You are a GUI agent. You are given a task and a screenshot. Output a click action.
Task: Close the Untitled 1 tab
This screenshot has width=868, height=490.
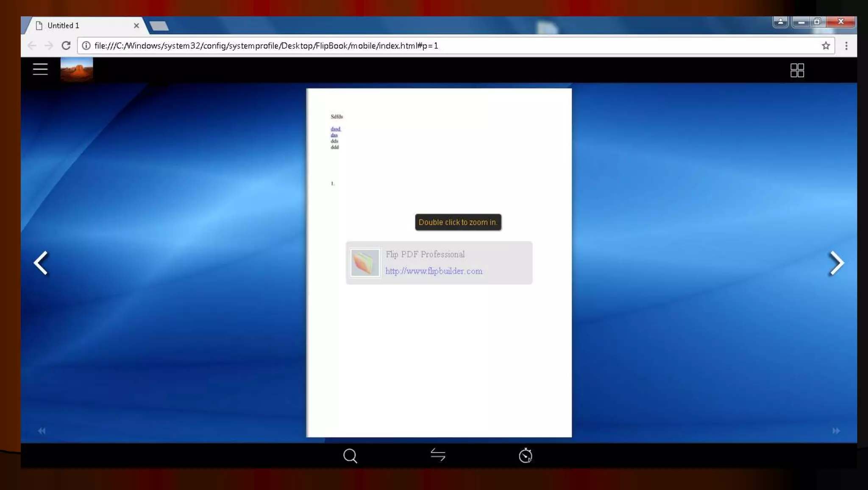136,25
